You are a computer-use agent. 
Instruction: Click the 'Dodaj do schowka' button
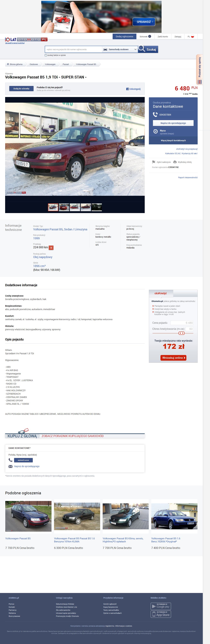[21, 89]
